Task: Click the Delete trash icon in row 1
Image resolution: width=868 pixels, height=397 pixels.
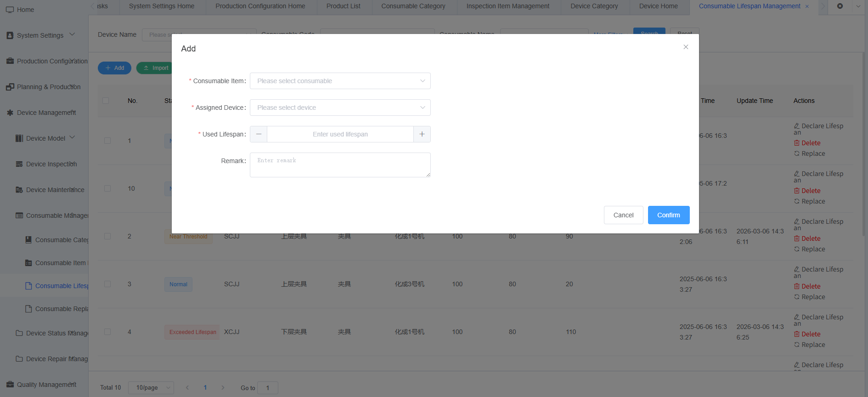Action: coord(797,143)
